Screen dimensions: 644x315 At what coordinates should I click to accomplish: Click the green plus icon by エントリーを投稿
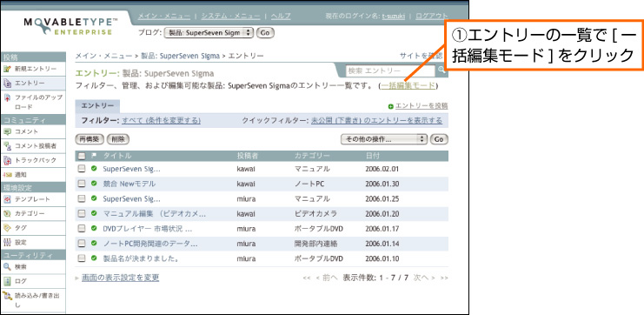[x=390, y=107]
